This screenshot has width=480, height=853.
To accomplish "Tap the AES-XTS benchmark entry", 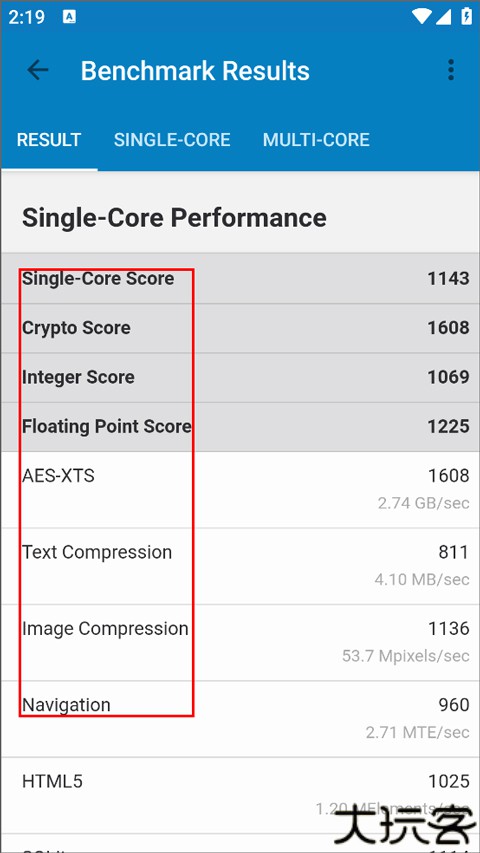I will click(240, 490).
